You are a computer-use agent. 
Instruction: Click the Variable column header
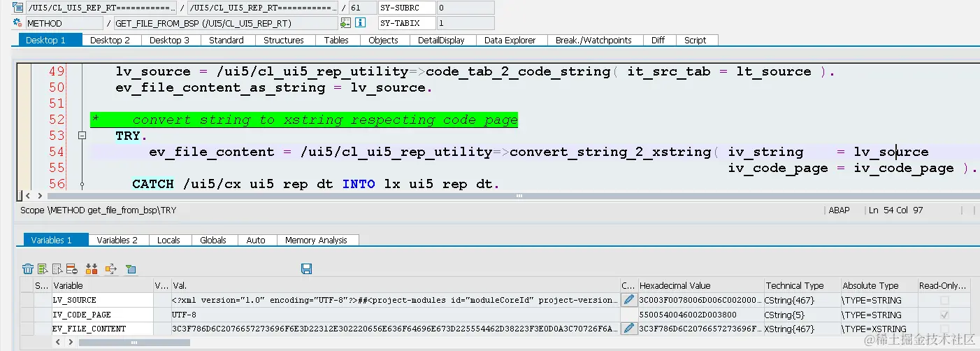[102, 285]
